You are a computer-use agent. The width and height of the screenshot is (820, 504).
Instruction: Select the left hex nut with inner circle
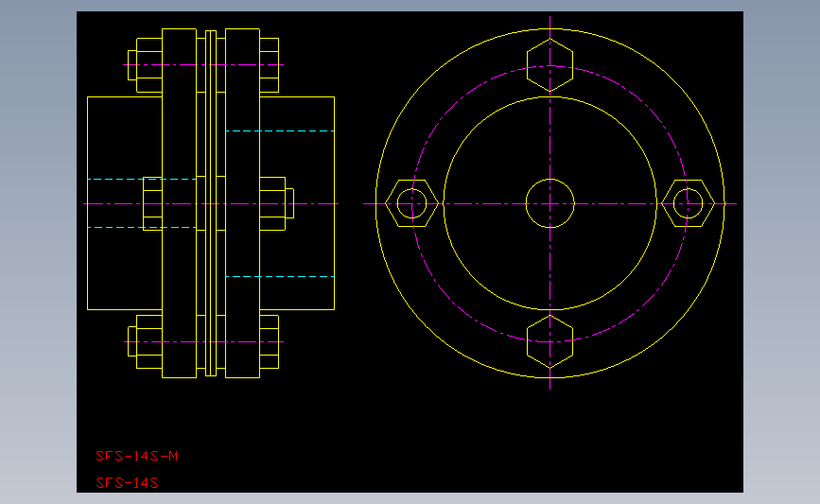click(412, 203)
